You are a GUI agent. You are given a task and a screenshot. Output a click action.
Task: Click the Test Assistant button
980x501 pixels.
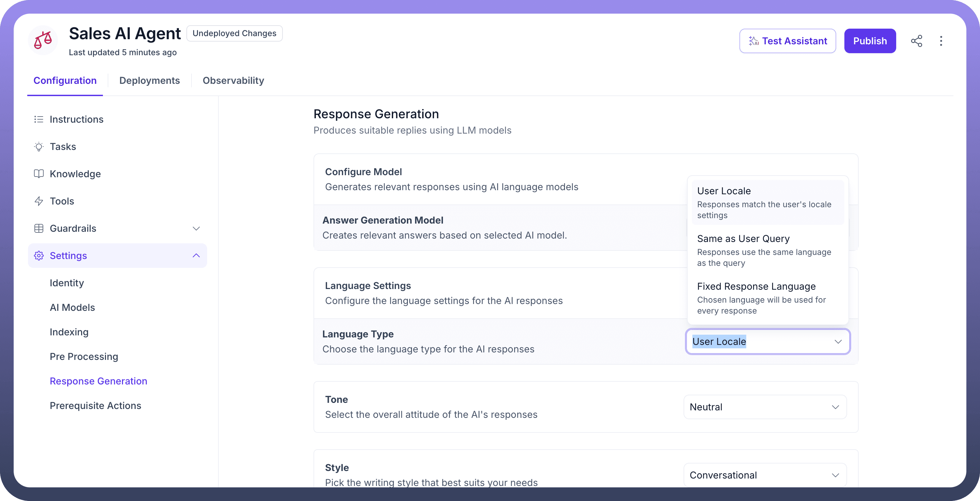click(787, 41)
